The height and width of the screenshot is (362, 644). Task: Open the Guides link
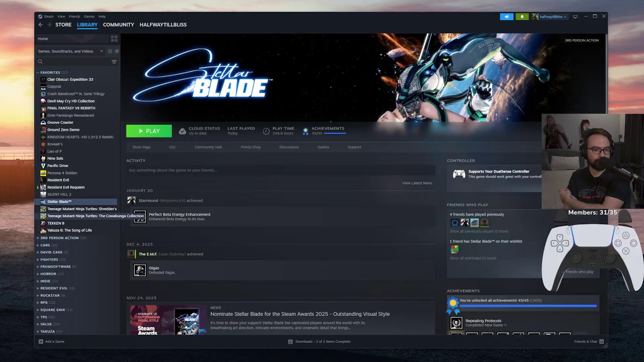pyautogui.click(x=323, y=147)
